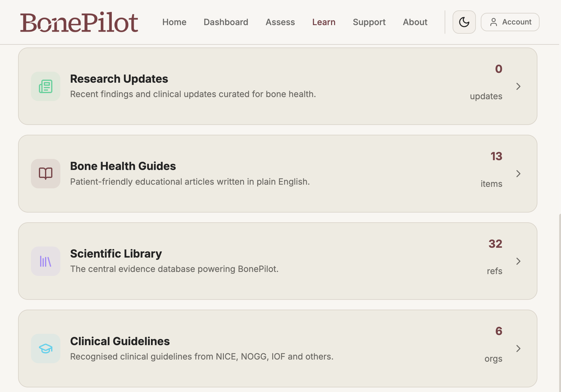This screenshot has height=392, width=561.
Task: Open Clinical Guidelines via its chevron arrow
Action: (x=518, y=349)
